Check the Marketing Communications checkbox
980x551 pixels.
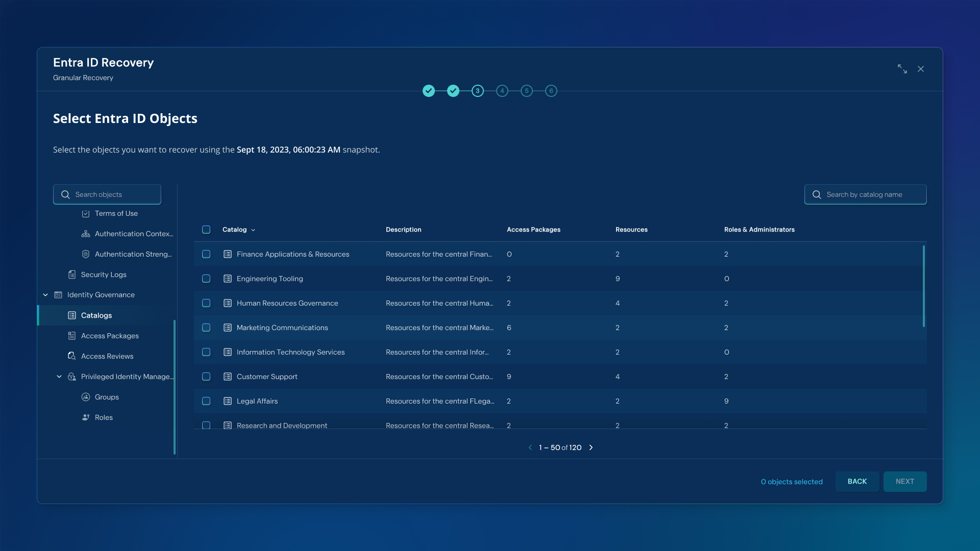pos(206,328)
